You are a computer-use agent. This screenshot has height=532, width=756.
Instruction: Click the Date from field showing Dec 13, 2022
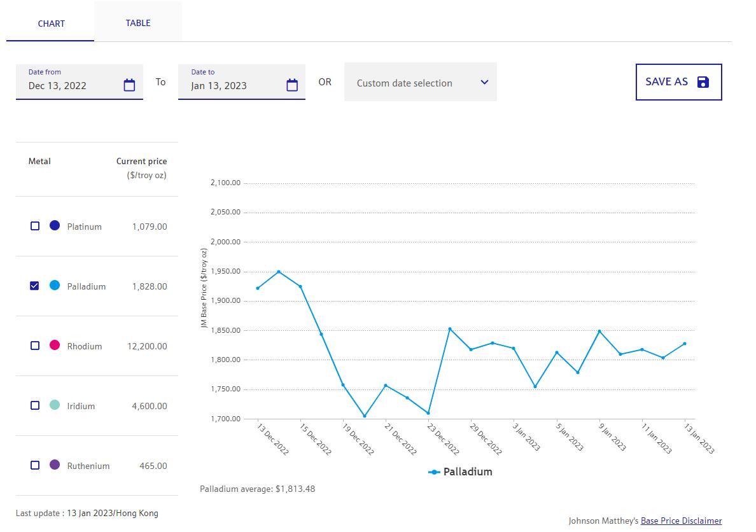(70, 85)
